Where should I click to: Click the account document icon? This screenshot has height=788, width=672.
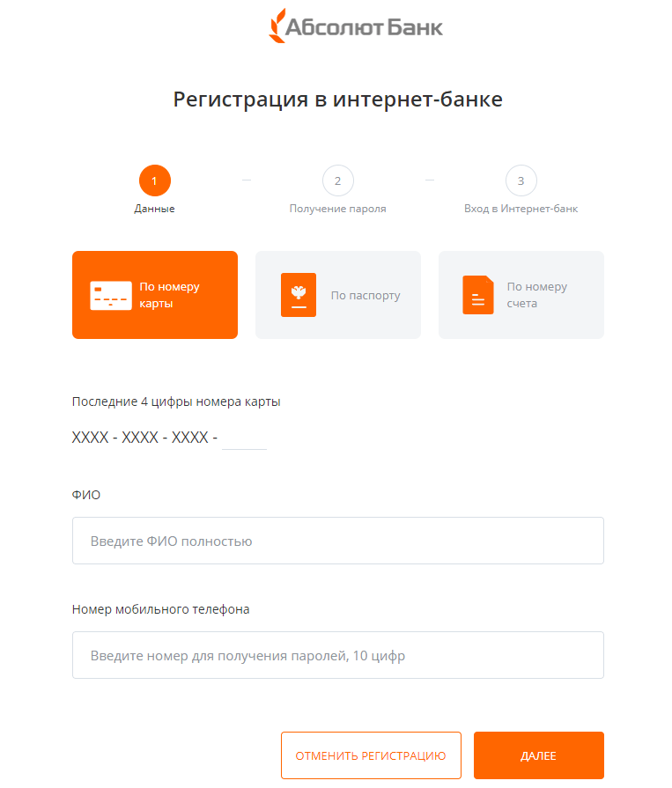pos(478,295)
